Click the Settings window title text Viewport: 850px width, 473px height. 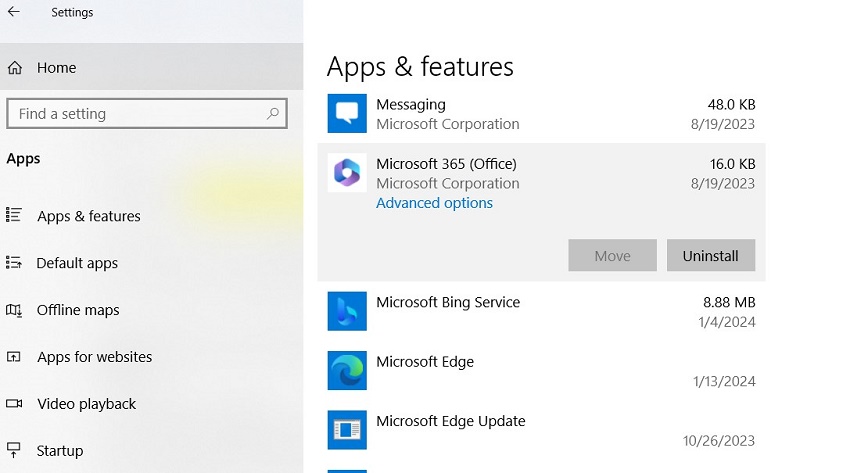[72, 12]
